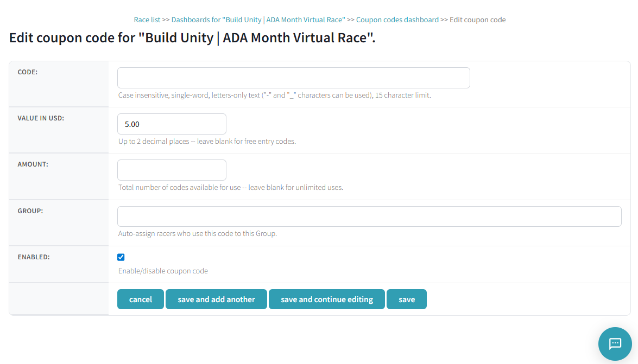Click the AMOUNT input box
The image size is (638, 364).
172,170
